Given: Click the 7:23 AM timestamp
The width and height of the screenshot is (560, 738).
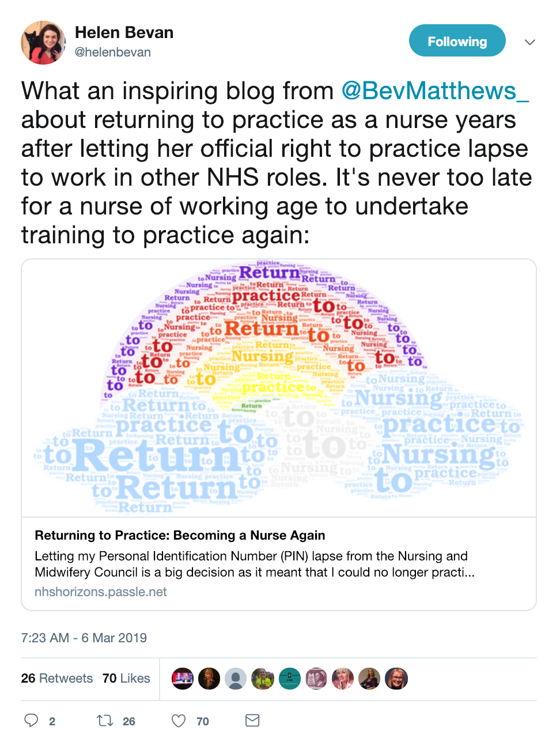Looking at the screenshot, I should 84,638.
